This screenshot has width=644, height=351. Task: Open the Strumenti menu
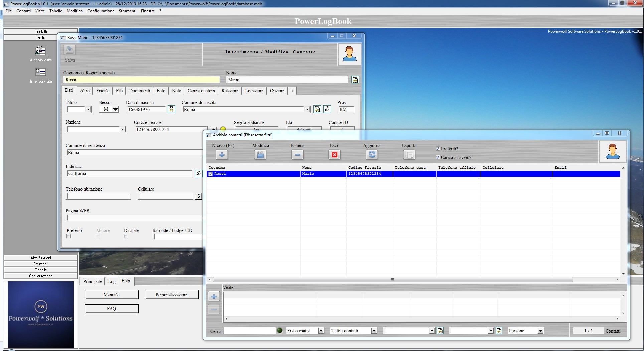(x=128, y=11)
